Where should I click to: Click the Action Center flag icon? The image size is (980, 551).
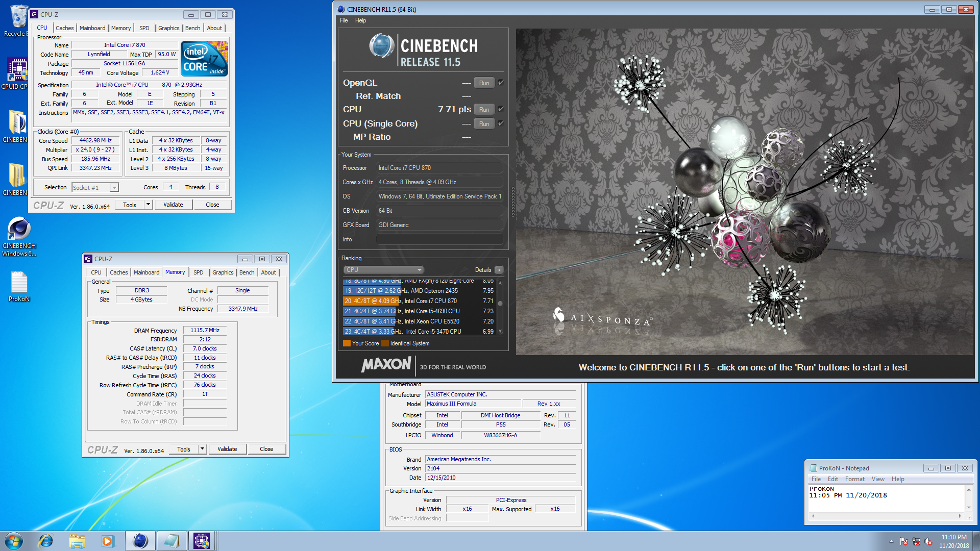pos(904,541)
